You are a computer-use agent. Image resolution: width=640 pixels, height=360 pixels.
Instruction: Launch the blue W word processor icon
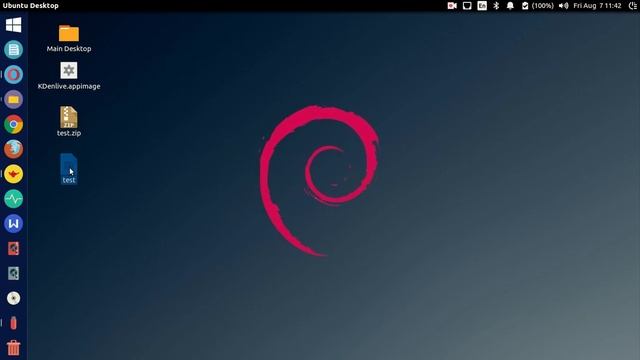click(13, 224)
